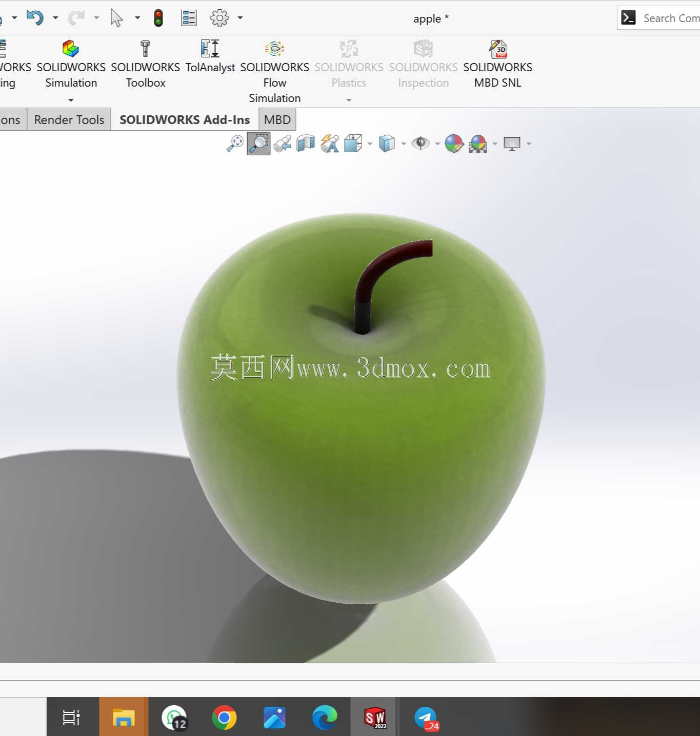
Task: Open File Explorer from the taskbar
Action: click(x=124, y=718)
